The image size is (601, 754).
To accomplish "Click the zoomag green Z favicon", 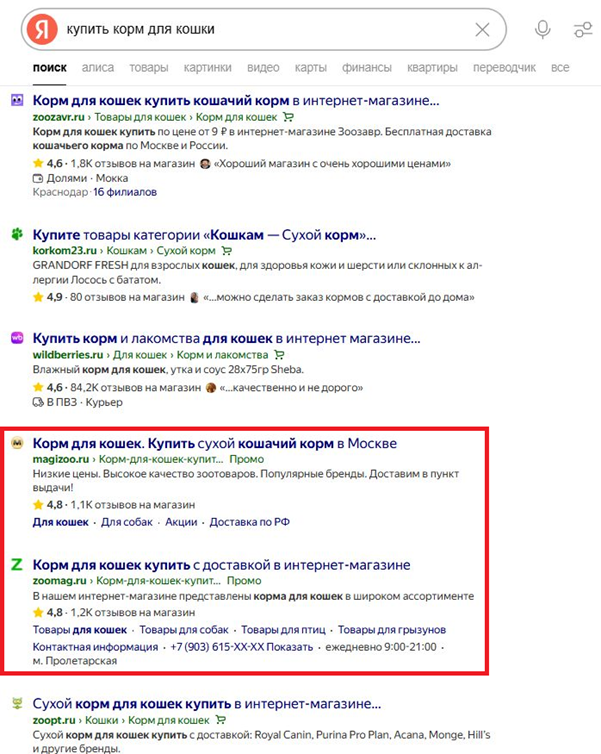I will [x=17, y=564].
